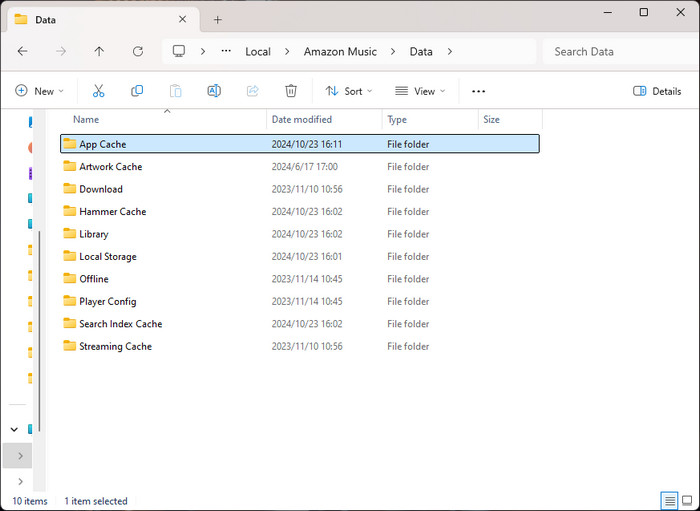Navigate up one folder level

tap(99, 51)
